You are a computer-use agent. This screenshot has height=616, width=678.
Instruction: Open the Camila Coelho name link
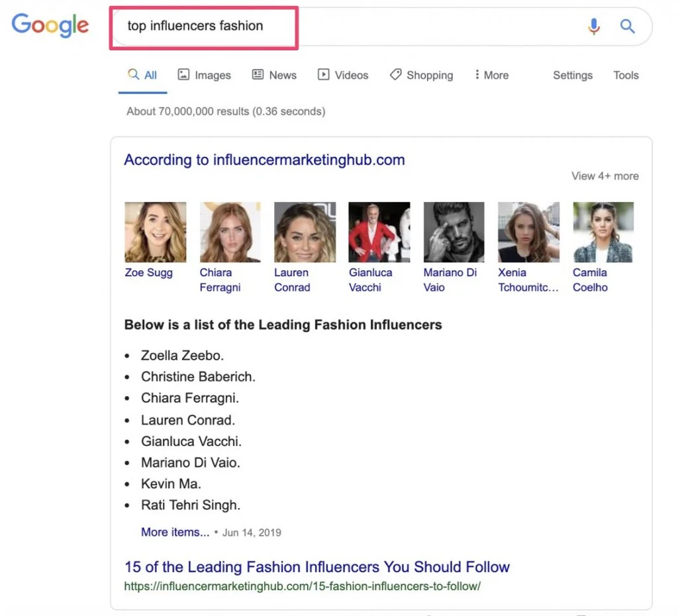click(590, 280)
